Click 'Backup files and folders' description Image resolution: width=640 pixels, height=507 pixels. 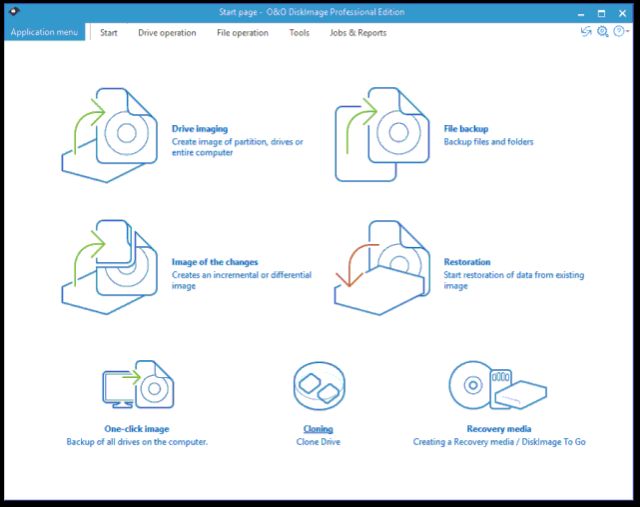489,142
